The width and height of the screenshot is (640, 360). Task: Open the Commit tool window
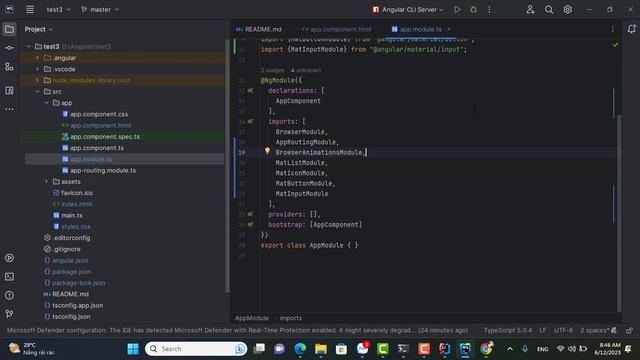pyautogui.click(x=9, y=48)
